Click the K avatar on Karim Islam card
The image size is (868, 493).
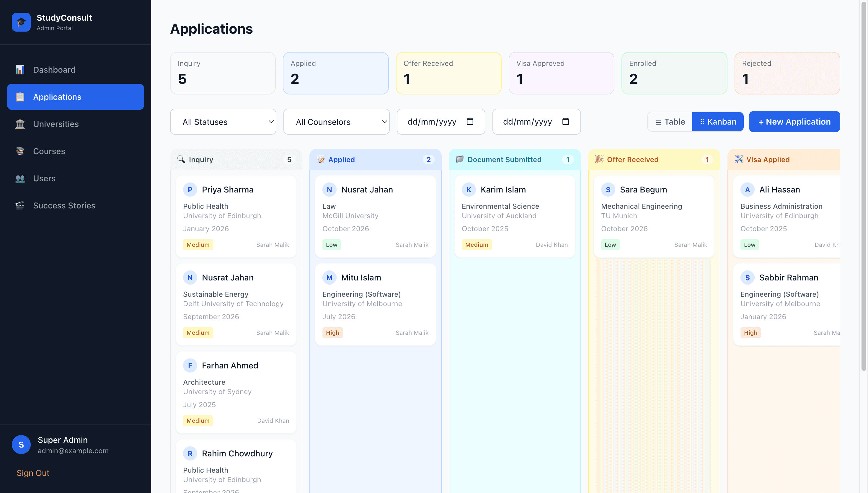click(469, 190)
